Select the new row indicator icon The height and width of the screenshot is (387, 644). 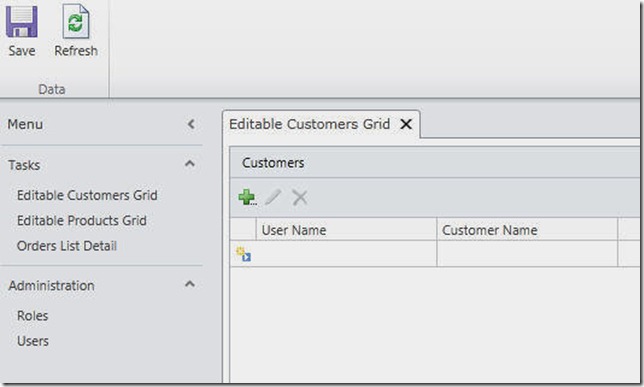tap(243, 254)
